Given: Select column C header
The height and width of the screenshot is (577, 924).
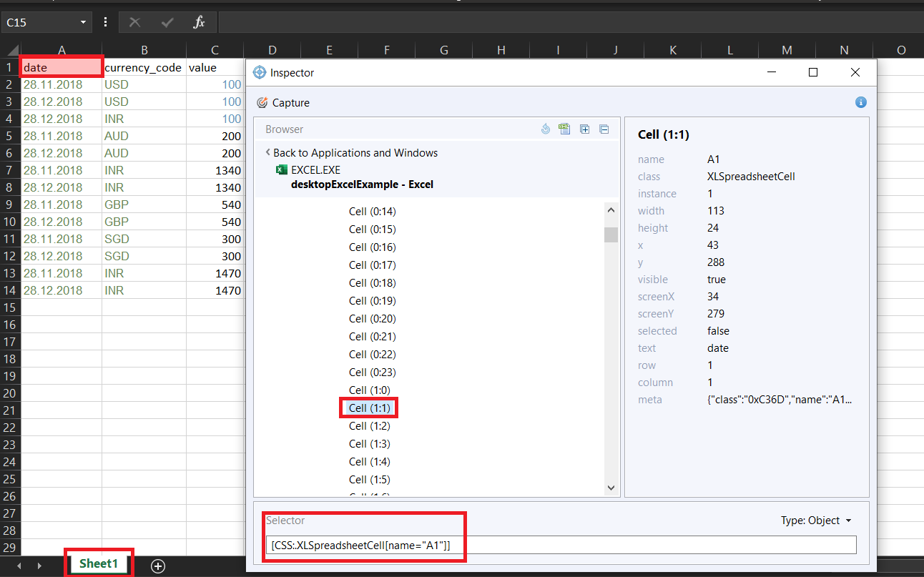Looking at the screenshot, I should (215, 50).
